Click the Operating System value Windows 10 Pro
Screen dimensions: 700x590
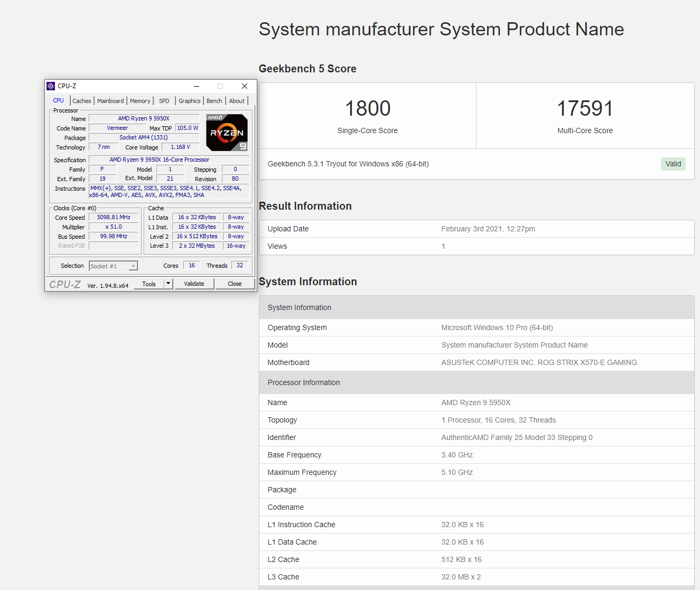pos(497,327)
